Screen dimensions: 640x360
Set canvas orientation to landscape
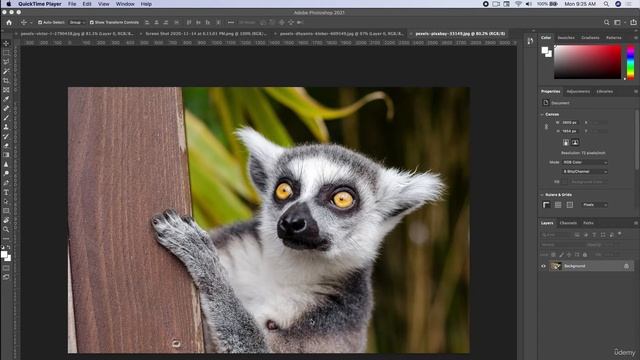pos(575,142)
